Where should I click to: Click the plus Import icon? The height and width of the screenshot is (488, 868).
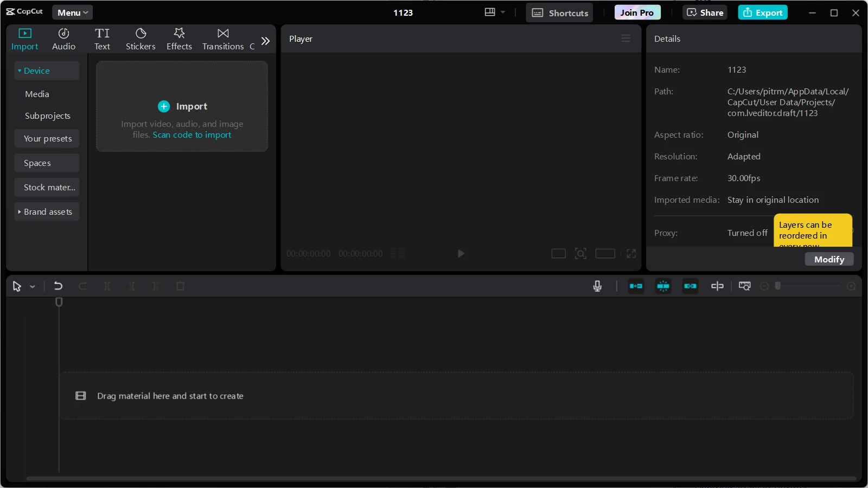tap(164, 106)
